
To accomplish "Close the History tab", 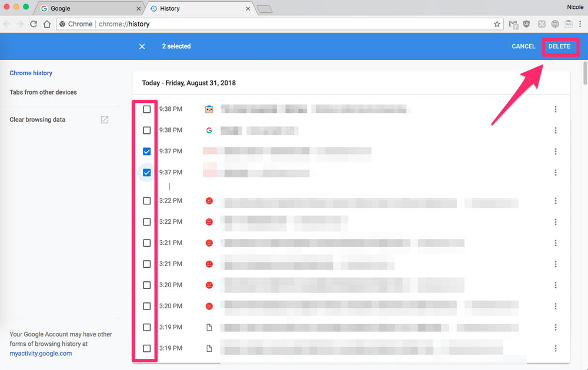I will click(x=248, y=9).
